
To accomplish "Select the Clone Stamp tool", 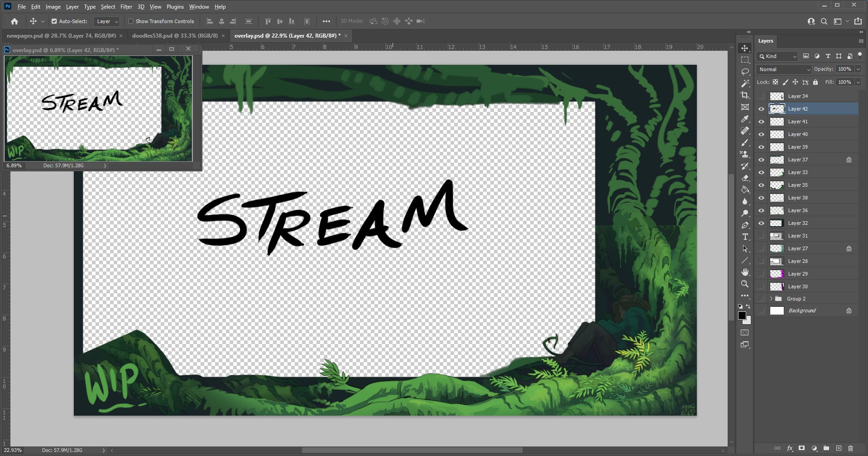I will pyautogui.click(x=745, y=154).
